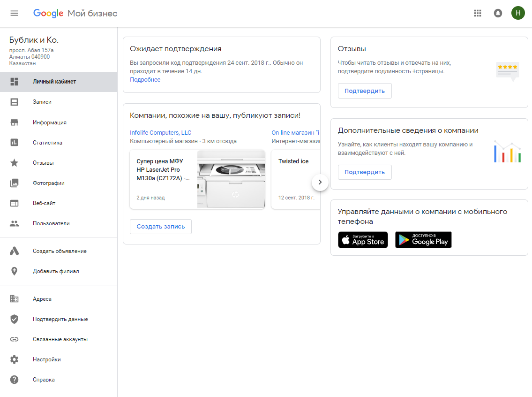Screen dimensions: 532x397
Task: Click the notifications bell icon
Action: pos(498,13)
